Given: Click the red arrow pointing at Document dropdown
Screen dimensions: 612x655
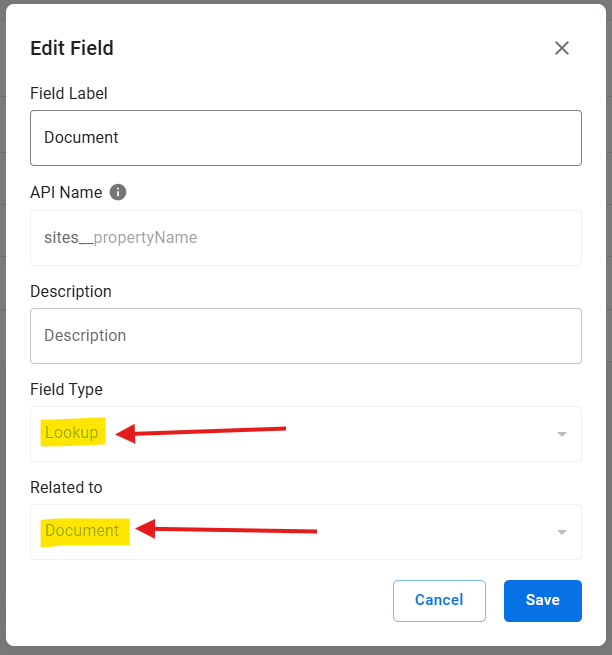Looking at the screenshot, I should coord(226,530).
